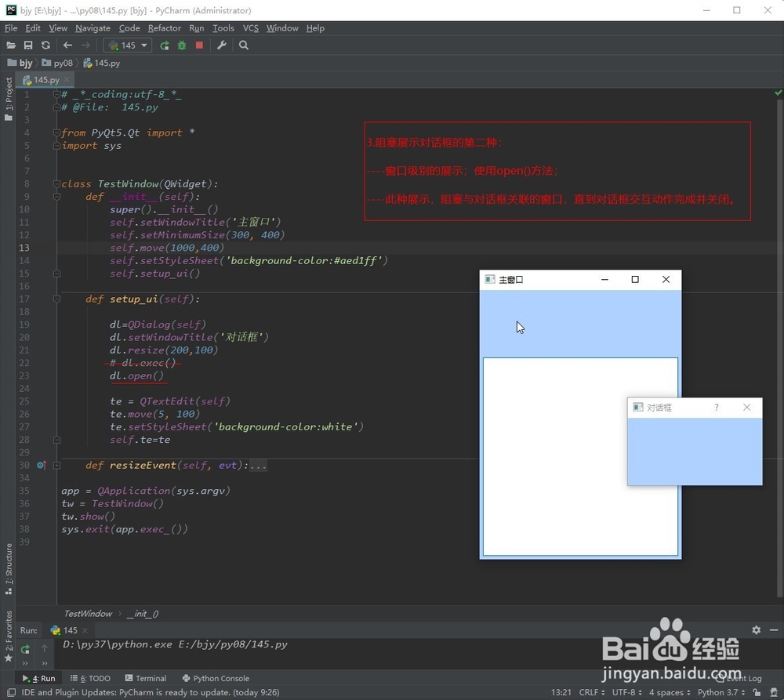Screen dimensions: 784x700
Task: Change the Python 3.7 interpreter
Action: pos(721,692)
